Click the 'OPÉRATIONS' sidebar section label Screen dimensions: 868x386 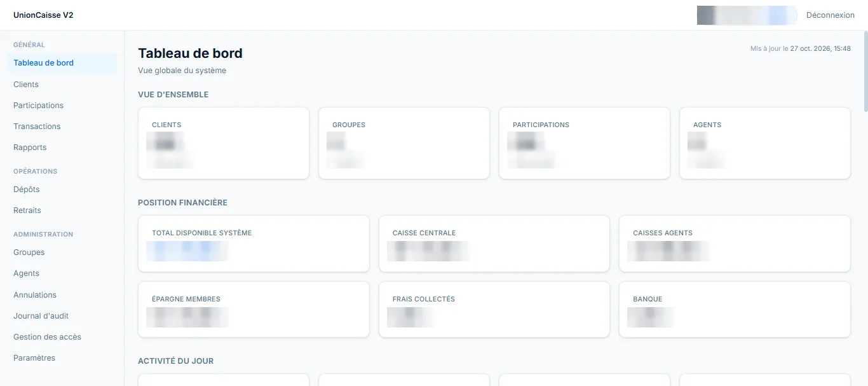(x=36, y=172)
